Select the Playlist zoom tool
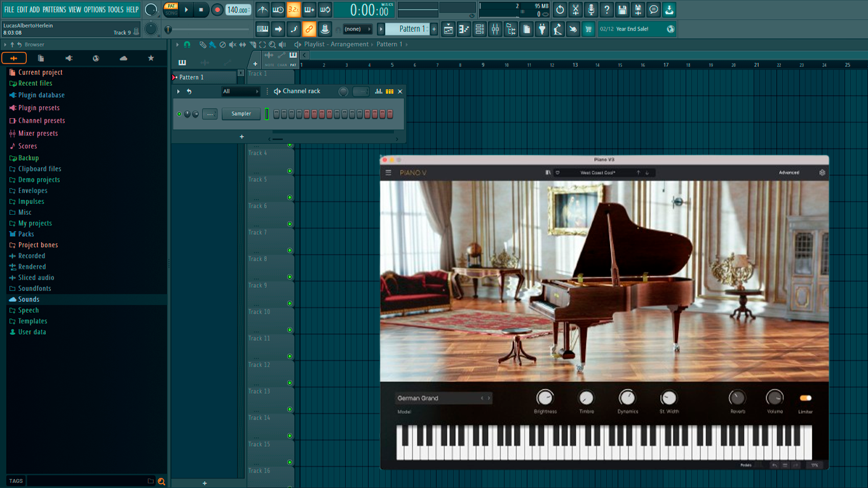 point(273,44)
